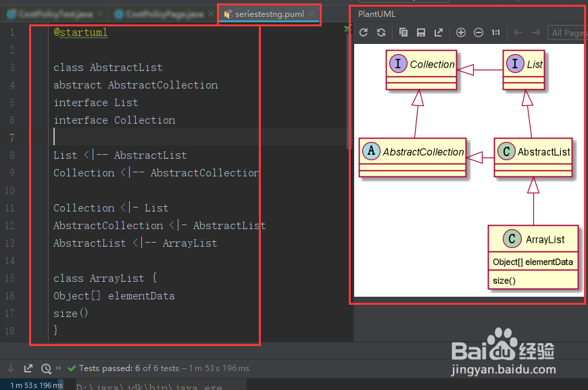Click line number 7 in gutter

[x=12, y=138]
